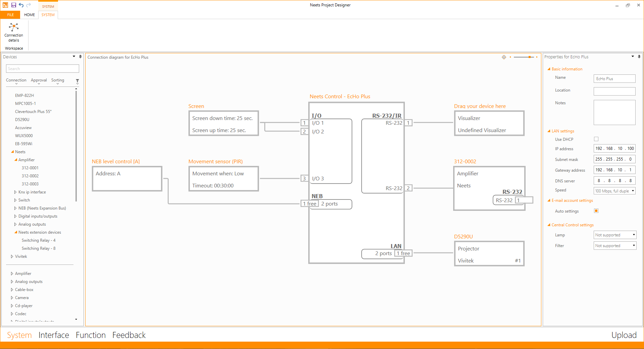This screenshot has height=349, width=644.
Task: Open the FILE menu tab
Action: click(x=10, y=15)
